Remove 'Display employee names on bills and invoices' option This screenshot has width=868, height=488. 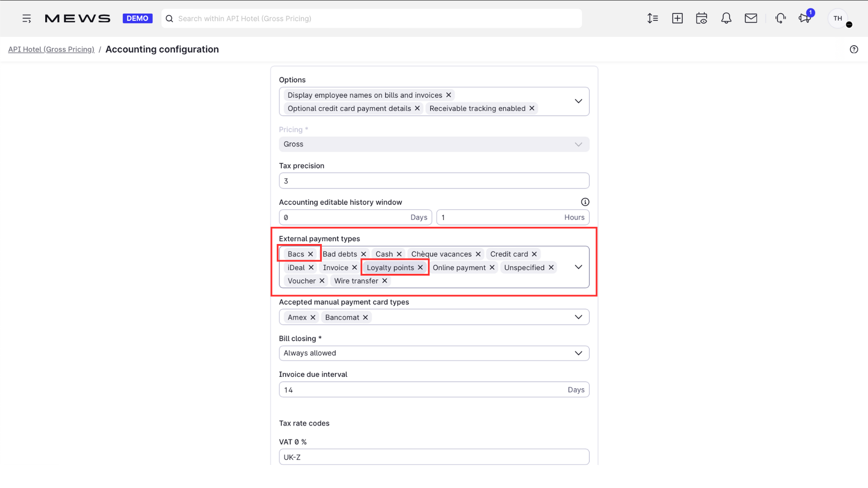448,95
